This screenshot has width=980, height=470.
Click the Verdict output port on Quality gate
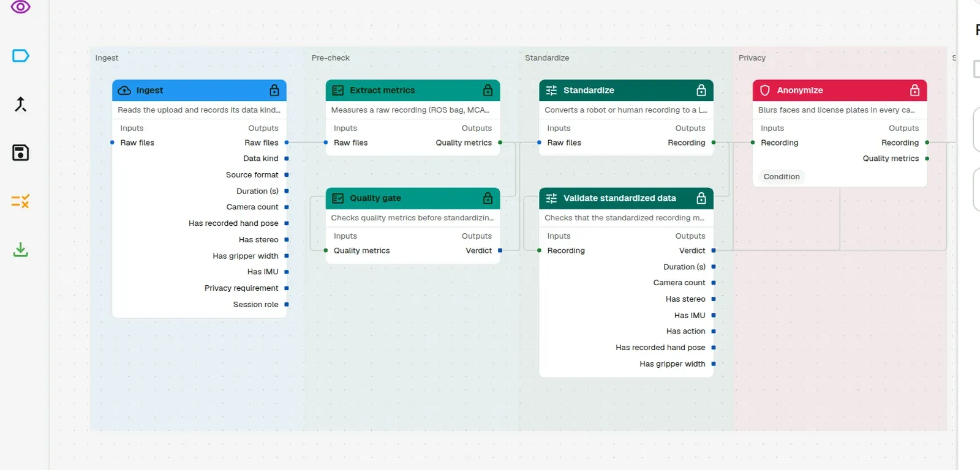pyautogui.click(x=500, y=250)
